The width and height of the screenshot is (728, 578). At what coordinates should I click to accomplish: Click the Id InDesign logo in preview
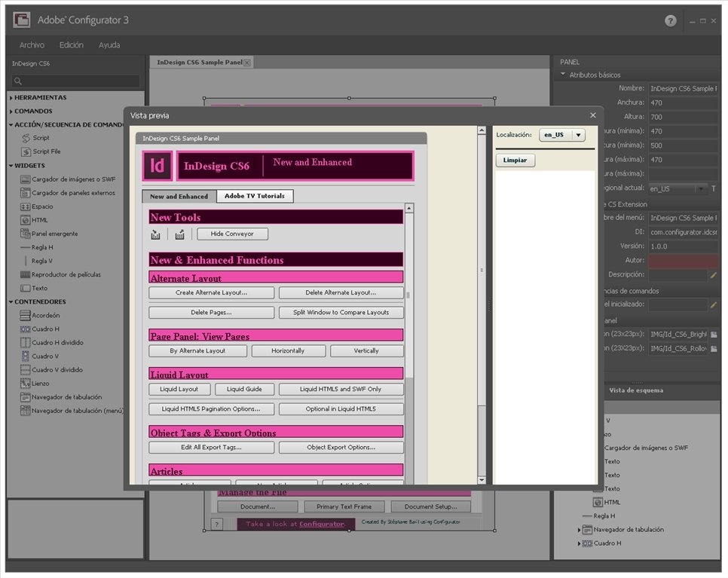point(158,166)
